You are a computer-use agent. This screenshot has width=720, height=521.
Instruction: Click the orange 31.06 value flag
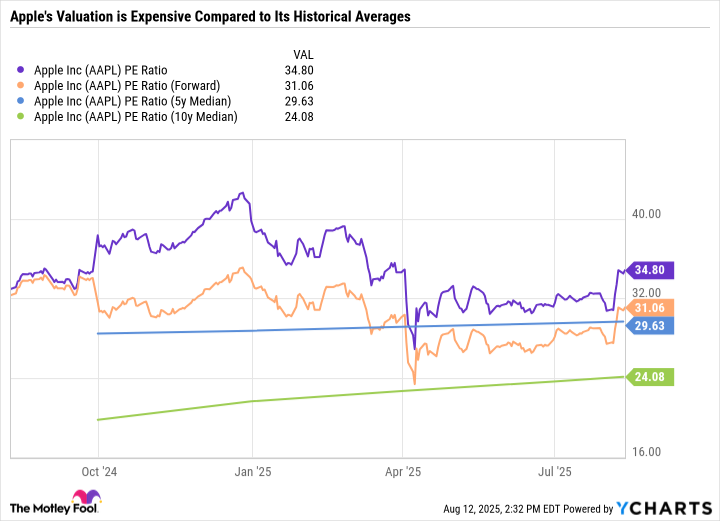pos(654,308)
